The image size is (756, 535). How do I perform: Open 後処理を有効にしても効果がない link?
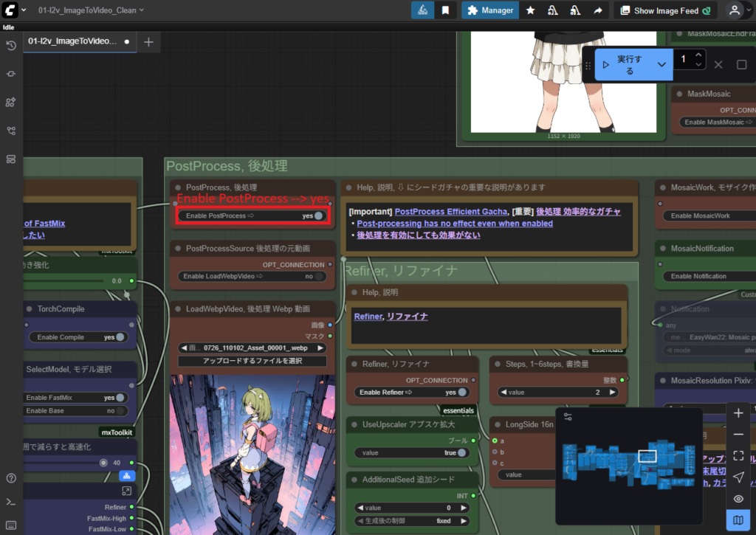(x=419, y=235)
